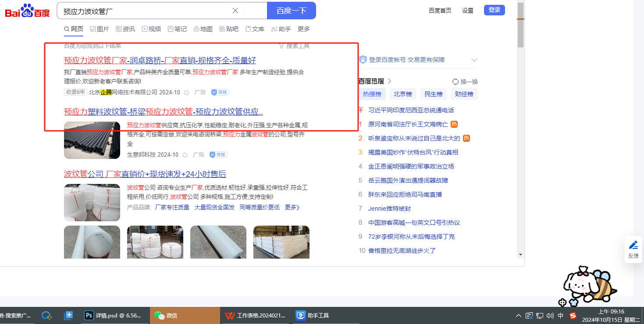Open the 设置 settings link
The image size is (644, 324).
pos(468,11)
